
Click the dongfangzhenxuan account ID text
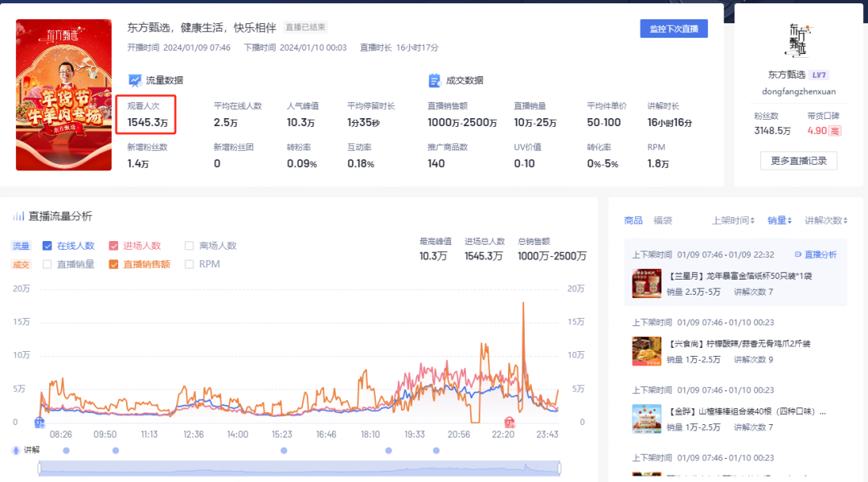tap(799, 92)
